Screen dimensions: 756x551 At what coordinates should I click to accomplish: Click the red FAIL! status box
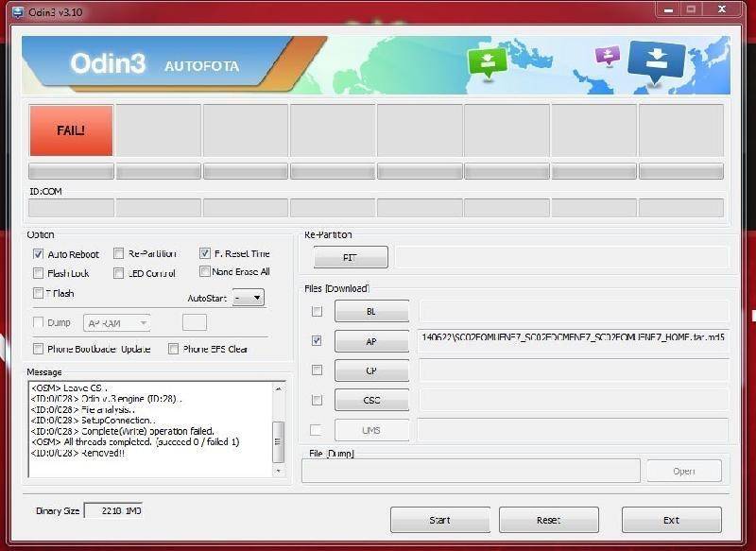[x=71, y=130]
